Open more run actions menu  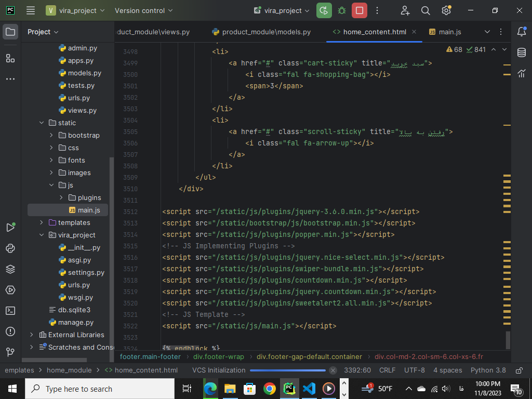(377, 10)
